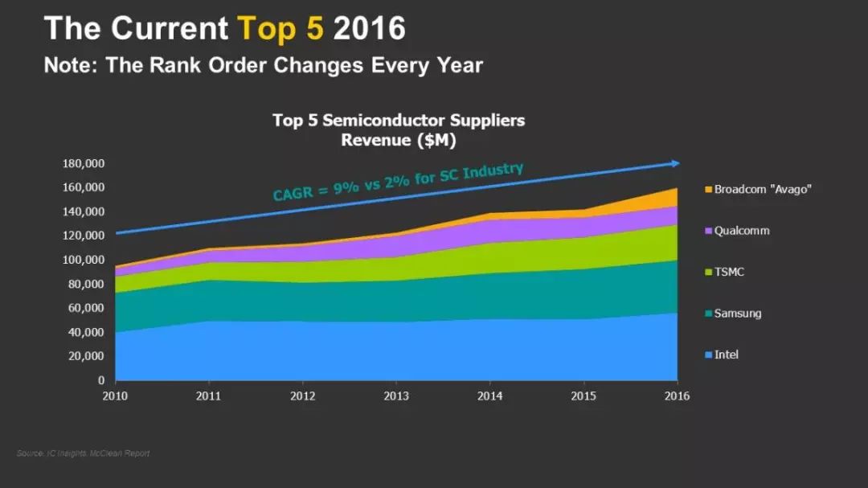Click the 0 y-axis label
This screenshot has width=868, height=488.
[x=101, y=380]
